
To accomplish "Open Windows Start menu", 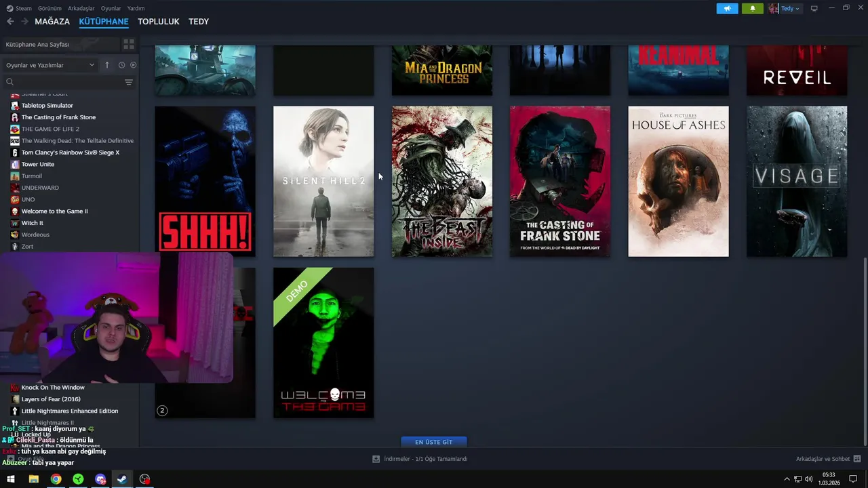I will click(x=11, y=479).
